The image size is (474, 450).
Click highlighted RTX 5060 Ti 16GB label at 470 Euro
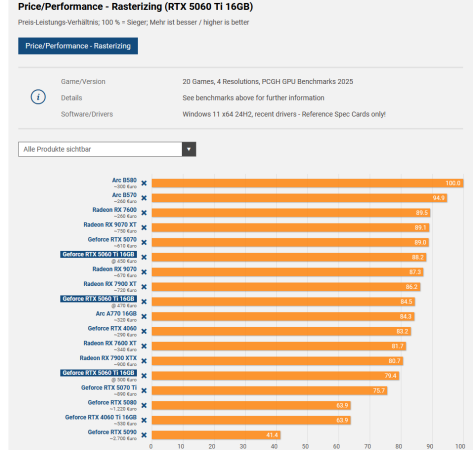(x=99, y=299)
